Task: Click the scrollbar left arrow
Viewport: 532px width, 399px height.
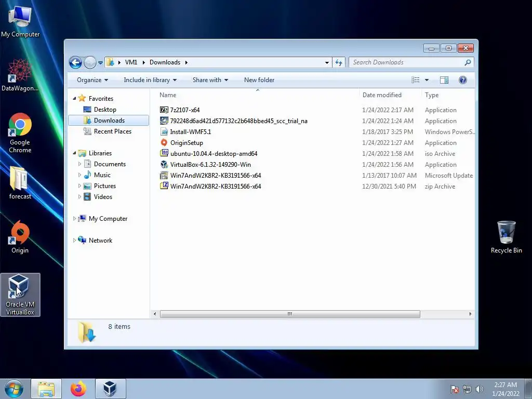Action: [155, 314]
